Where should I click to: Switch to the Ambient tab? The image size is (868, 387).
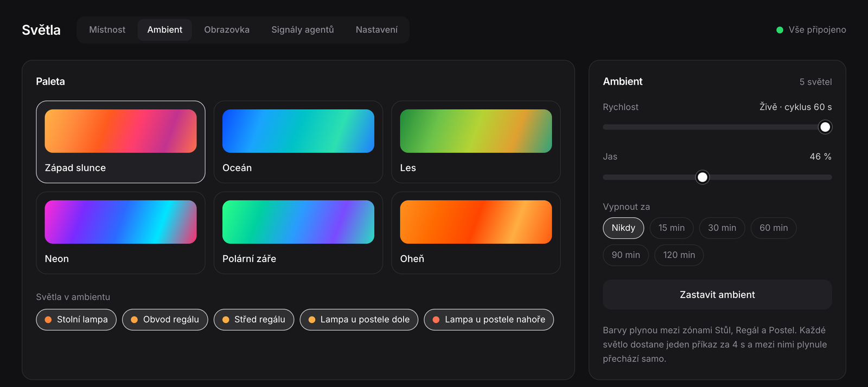164,30
